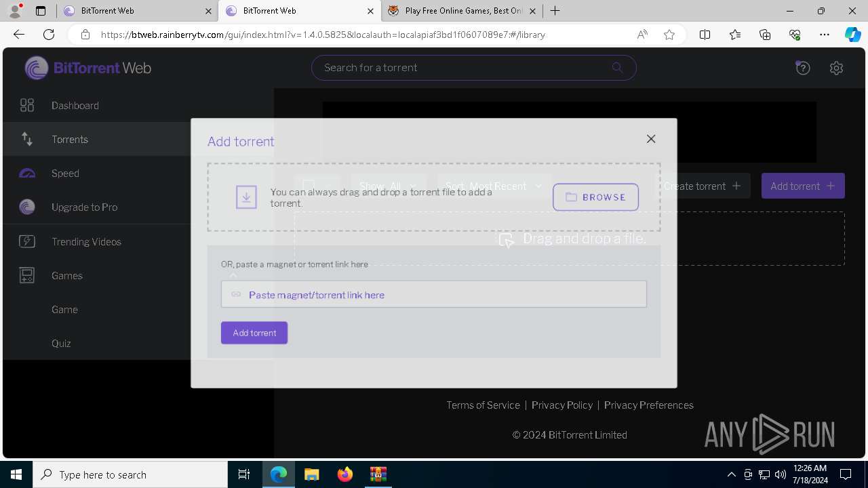Click the purple Add torrent dialog button

click(254, 333)
